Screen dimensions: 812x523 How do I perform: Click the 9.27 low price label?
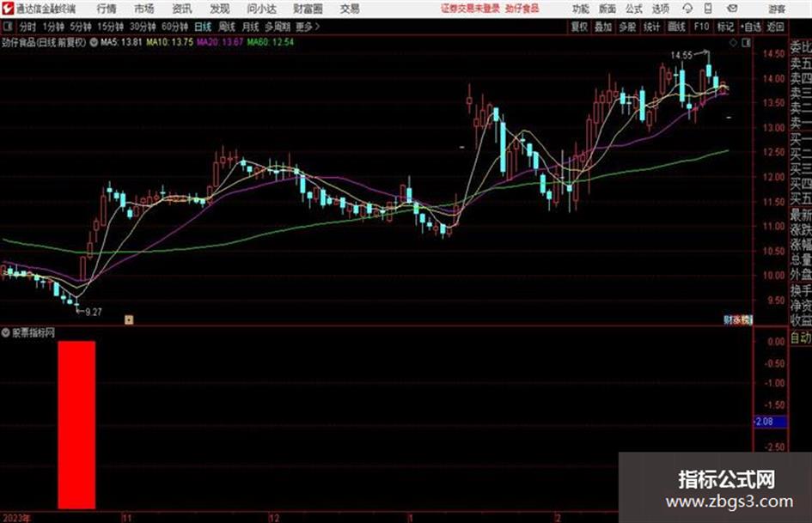coord(93,312)
